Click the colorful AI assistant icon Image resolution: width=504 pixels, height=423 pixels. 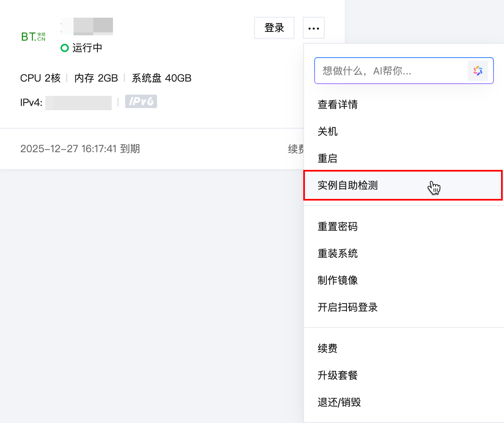click(478, 71)
